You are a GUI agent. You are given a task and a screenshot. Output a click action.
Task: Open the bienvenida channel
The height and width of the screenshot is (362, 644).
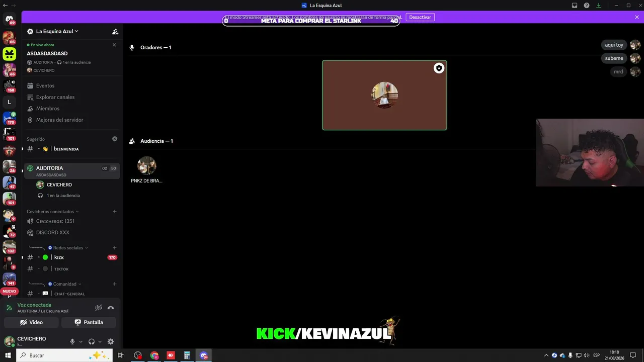coord(72,149)
